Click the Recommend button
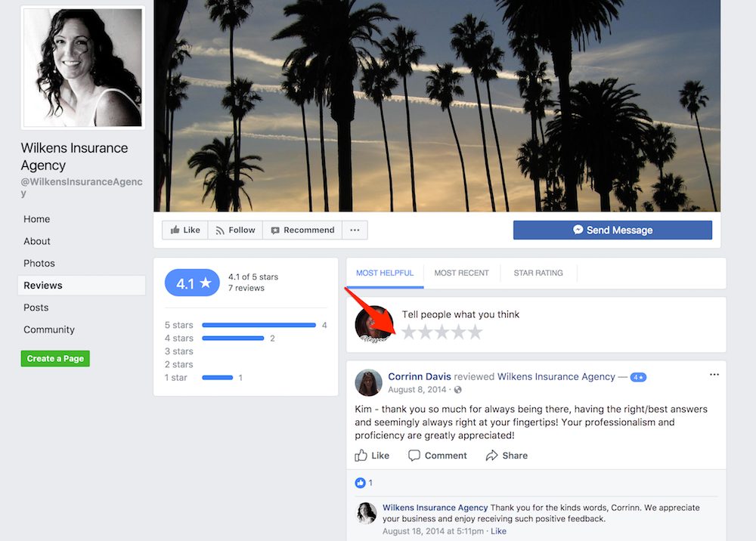 [x=302, y=230]
